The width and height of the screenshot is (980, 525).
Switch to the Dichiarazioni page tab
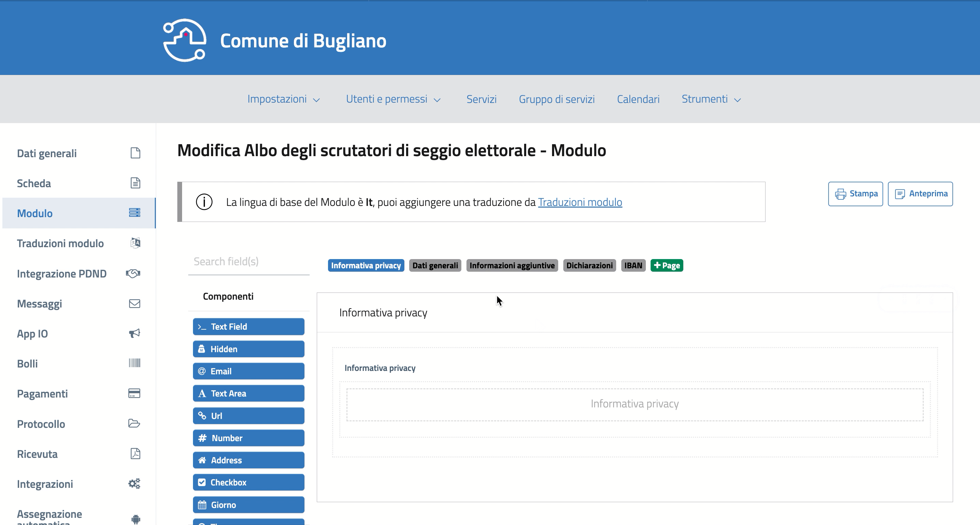coord(589,266)
